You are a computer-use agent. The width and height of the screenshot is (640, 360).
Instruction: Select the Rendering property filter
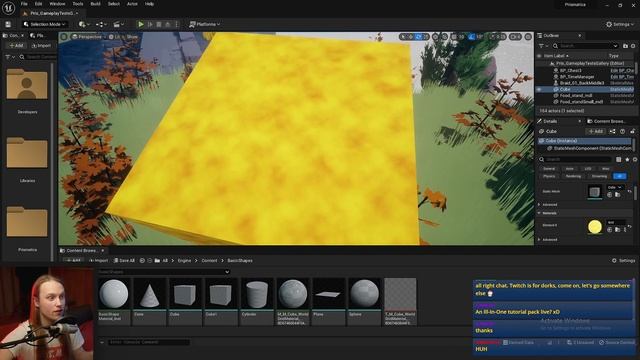coord(573,176)
